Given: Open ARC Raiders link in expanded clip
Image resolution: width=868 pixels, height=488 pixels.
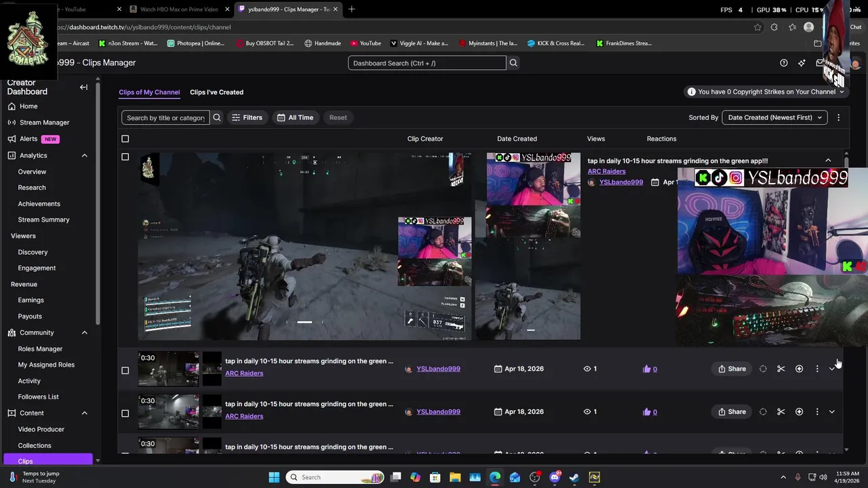Looking at the screenshot, I should point(606,171).
